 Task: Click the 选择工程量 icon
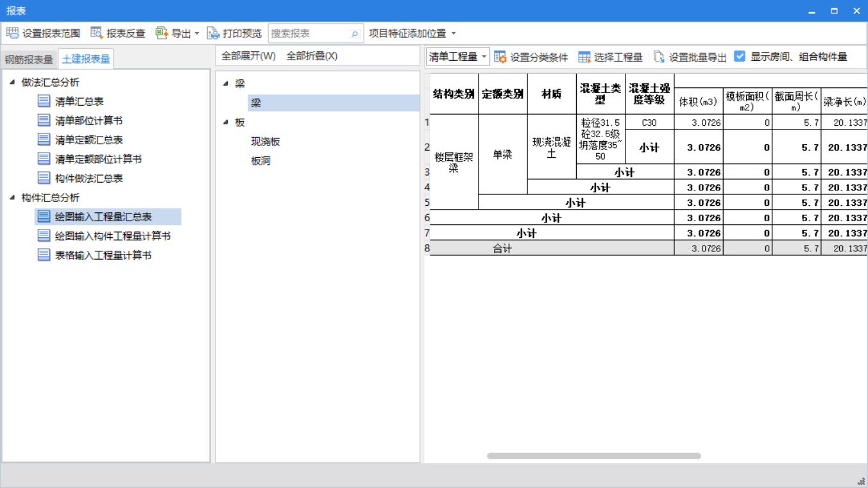coord(584,57)
